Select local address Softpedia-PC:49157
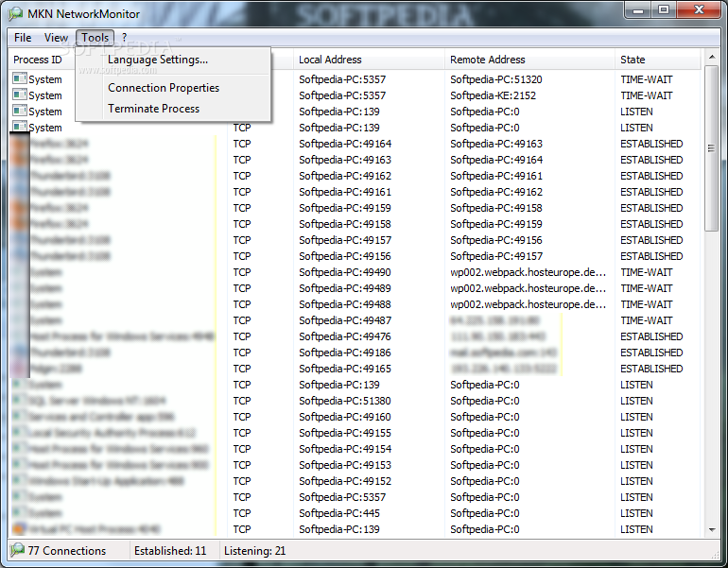The width and height of the screenshot is (728, 568). pyautogui.click(x=345, y=240)
